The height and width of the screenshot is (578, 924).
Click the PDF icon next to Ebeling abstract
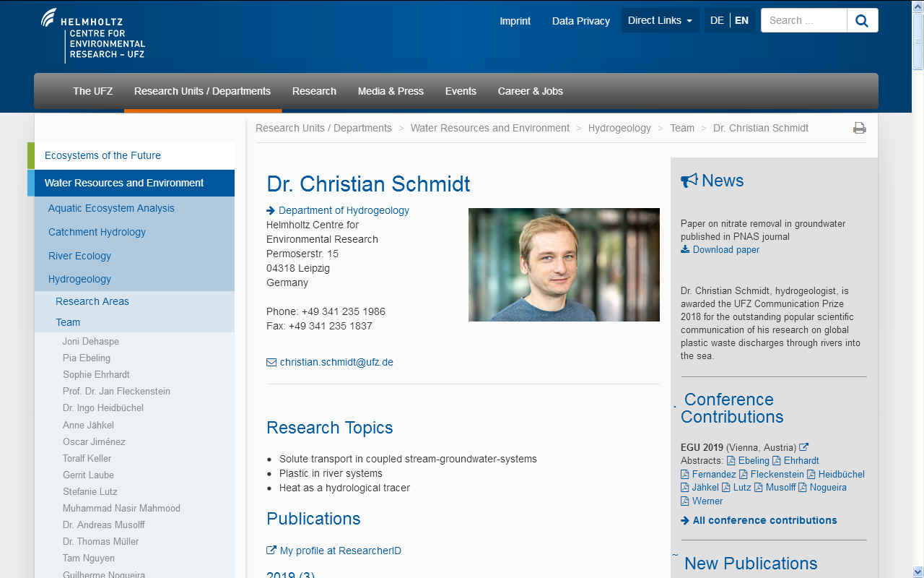tap(731, 461)
